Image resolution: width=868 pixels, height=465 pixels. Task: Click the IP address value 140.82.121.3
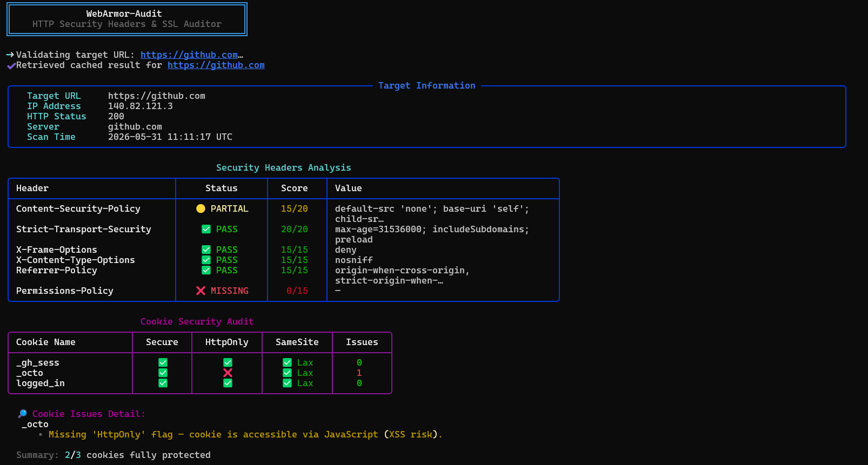[141, 106]
